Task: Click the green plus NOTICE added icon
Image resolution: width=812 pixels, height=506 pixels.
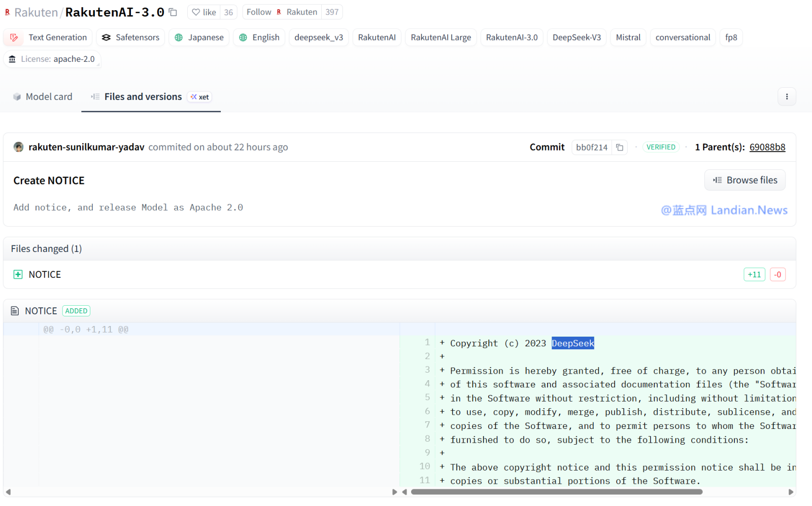Action: point(18,274)
